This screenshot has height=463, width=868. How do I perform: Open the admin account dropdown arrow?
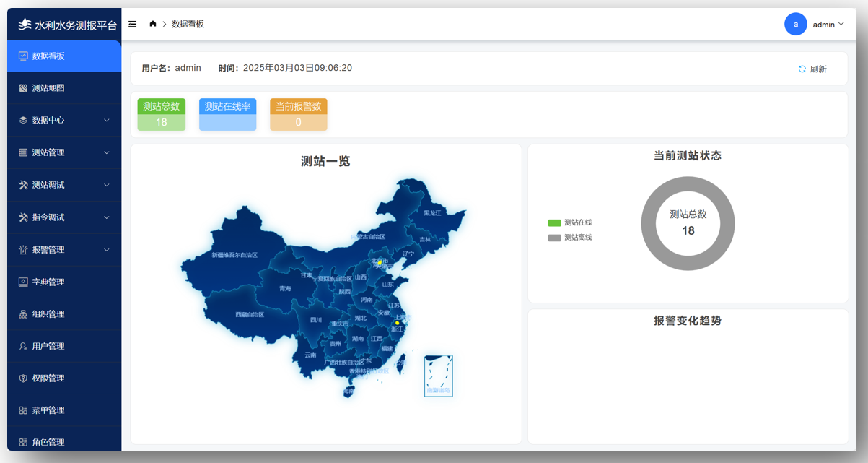click(x=841, y=24)
